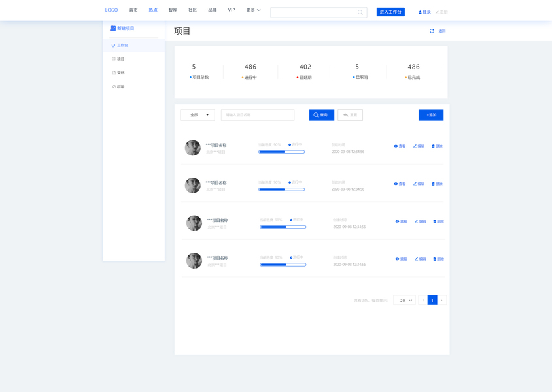Click the 登录 user icon
Image resolution: width=552 pixels, height=392 pixels.
pyautogui.click(x=420, y=12)
